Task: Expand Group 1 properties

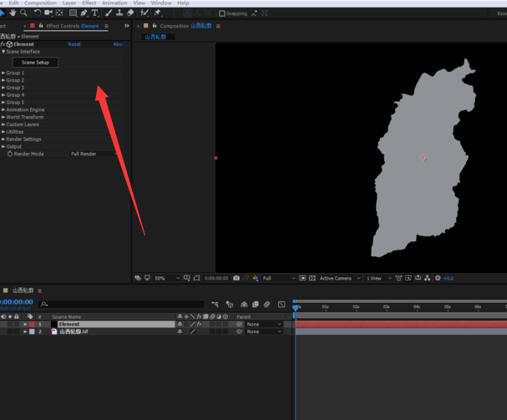Action: tap(3, 73)
